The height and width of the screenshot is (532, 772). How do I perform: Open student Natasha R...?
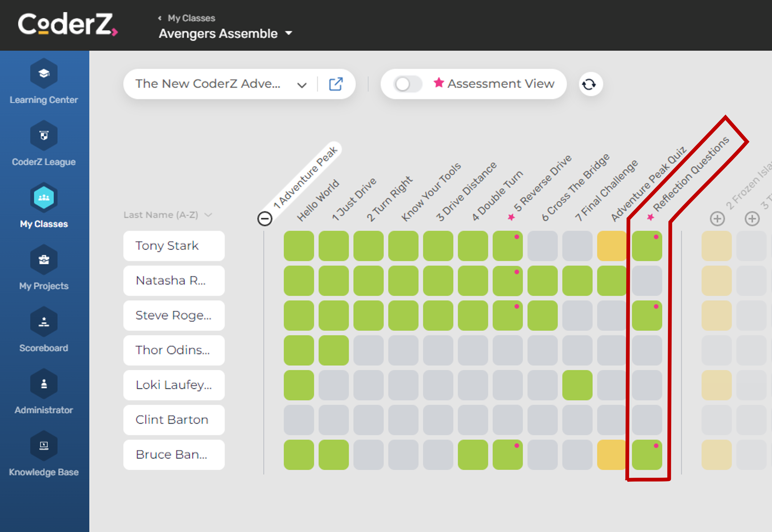(174, 281)
